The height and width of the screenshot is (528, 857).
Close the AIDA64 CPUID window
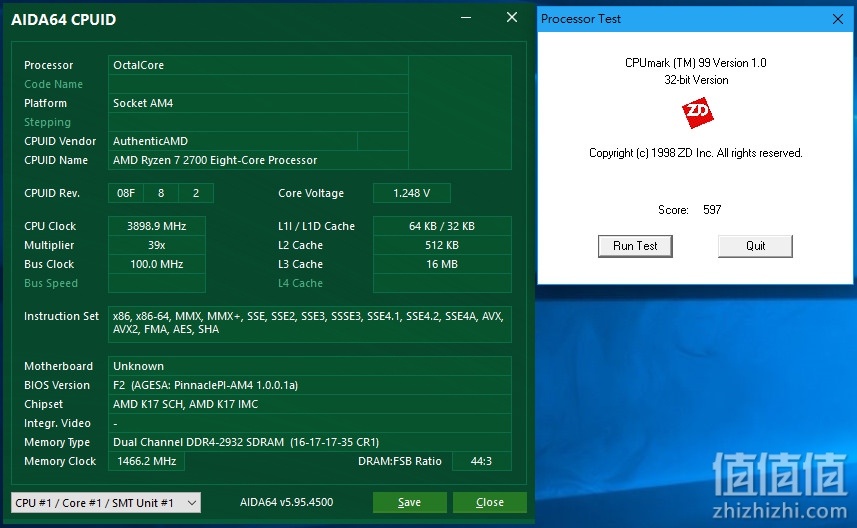[512, 17]
